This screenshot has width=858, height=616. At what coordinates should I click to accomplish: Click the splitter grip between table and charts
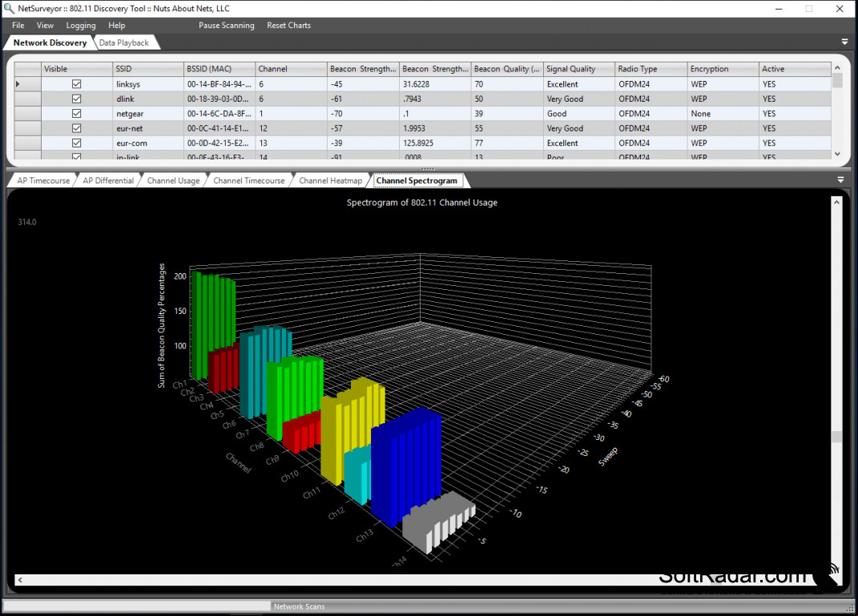(x=429, y=169)
